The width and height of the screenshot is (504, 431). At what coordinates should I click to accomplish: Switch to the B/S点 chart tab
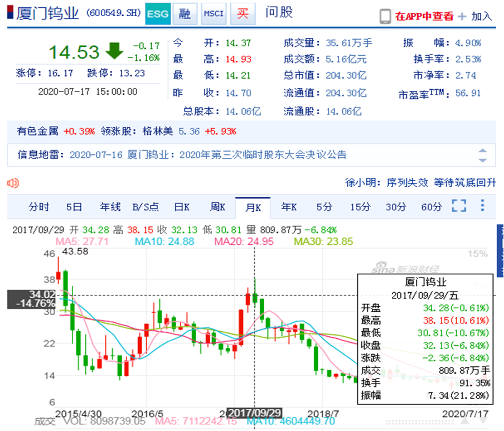tap(146, 207)
